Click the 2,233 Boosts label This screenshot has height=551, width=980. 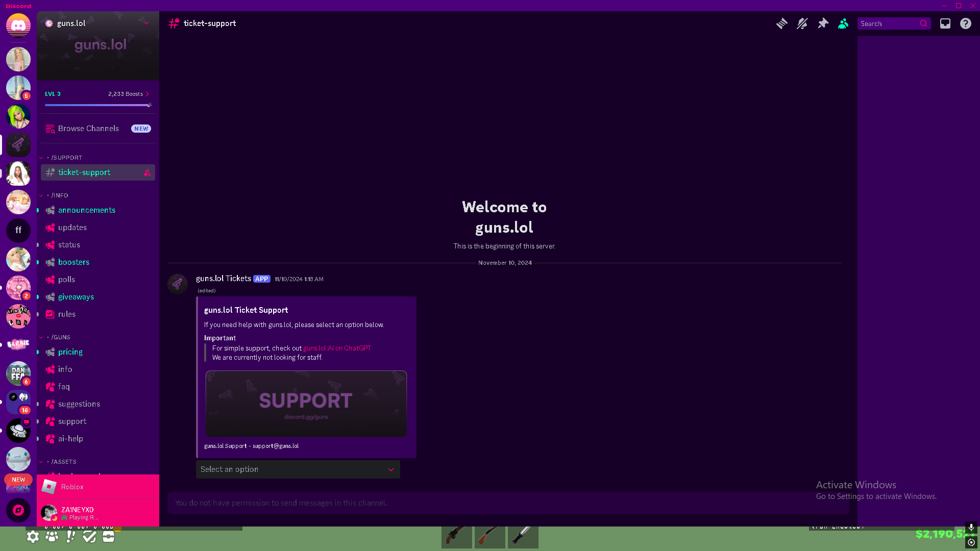(x=126, y=94)
